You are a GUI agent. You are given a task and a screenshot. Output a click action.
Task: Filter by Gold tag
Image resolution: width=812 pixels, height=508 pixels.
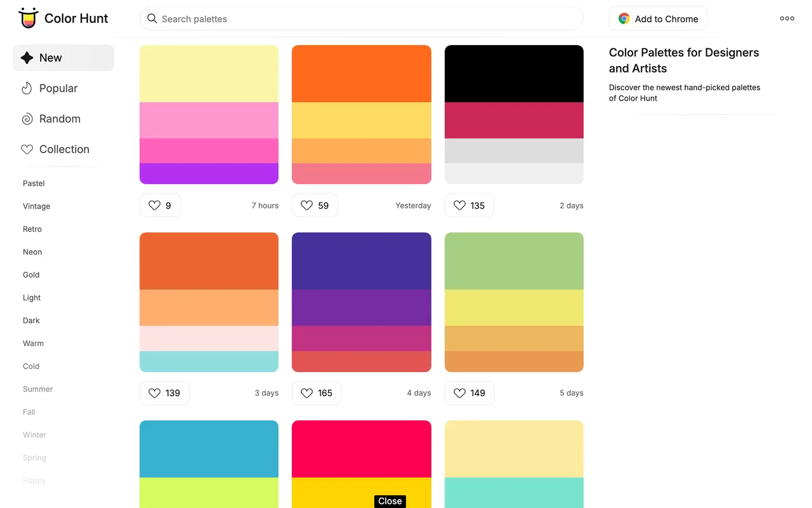(x=31, y=274)
